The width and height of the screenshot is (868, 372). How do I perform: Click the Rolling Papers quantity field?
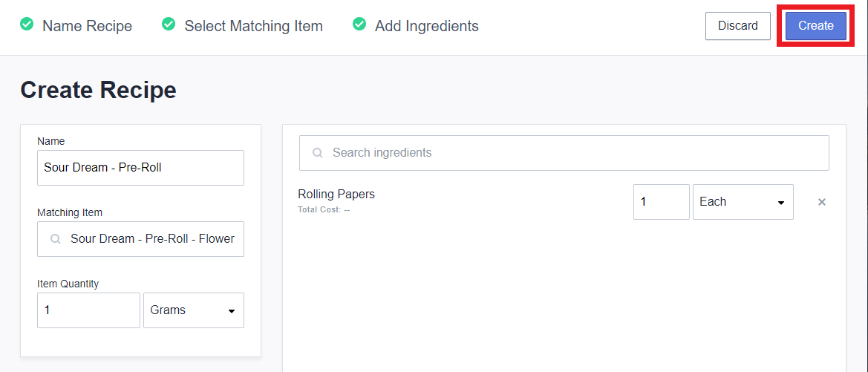pos(662,201)
